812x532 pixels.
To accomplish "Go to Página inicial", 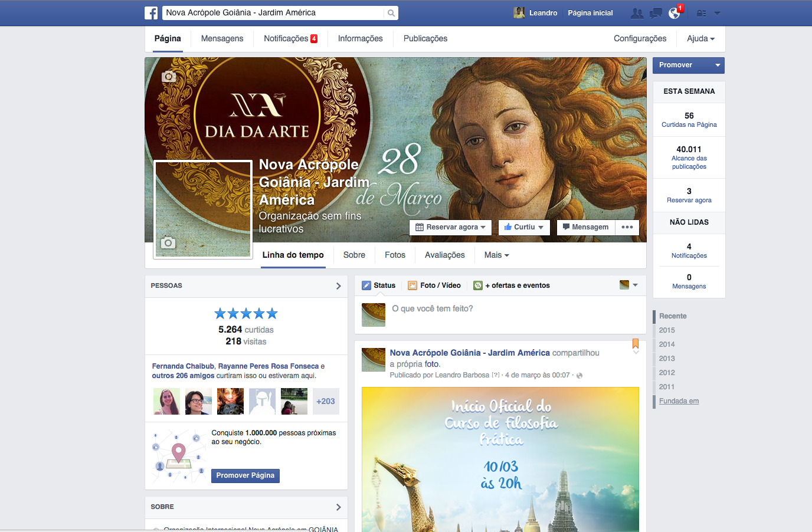I will pyautogui.click(x=590, y=13).
